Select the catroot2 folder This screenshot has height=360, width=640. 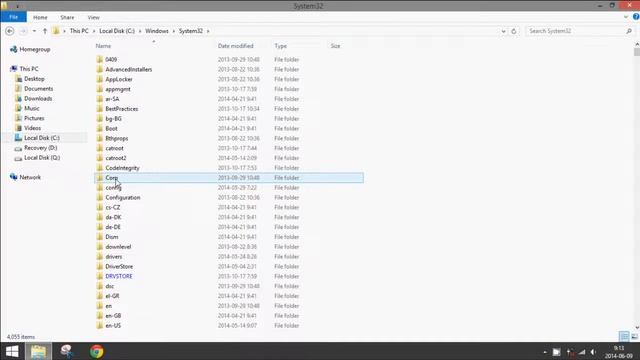116,158
